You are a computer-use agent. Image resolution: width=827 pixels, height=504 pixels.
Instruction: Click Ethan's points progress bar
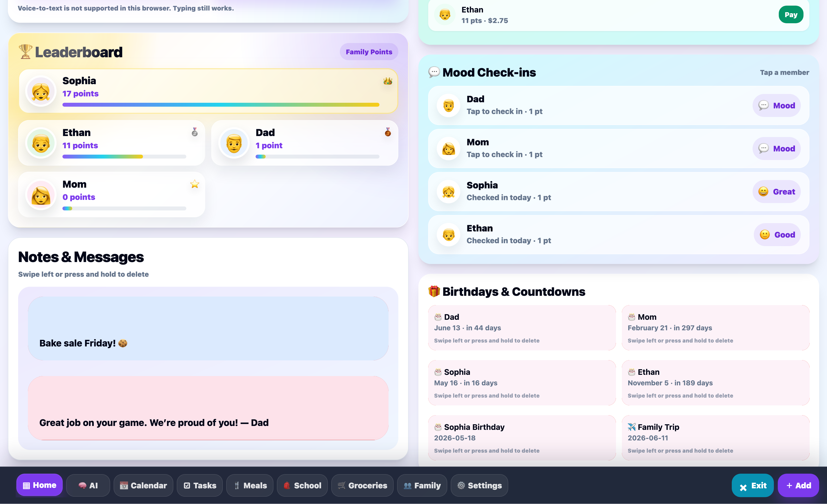(124, 157)
